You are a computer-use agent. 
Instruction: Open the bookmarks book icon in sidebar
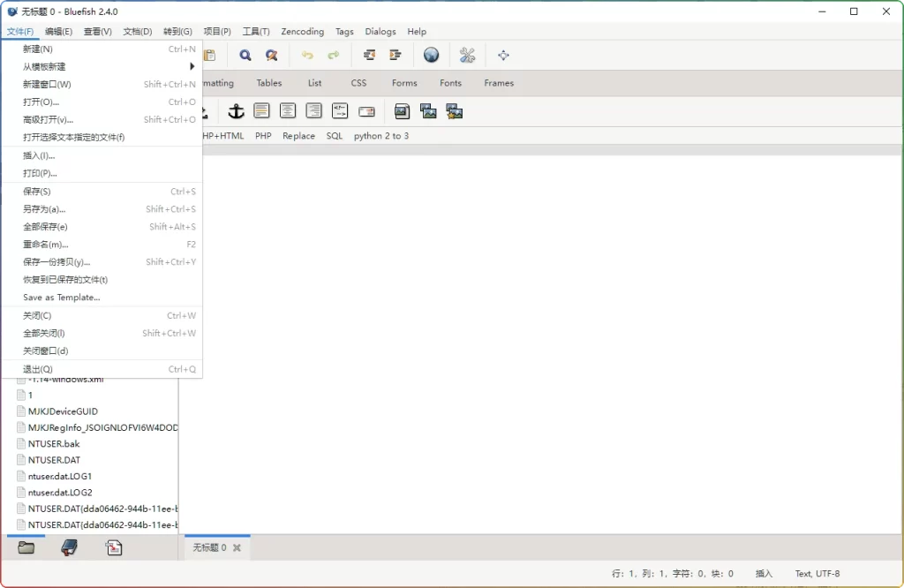[x=70, y=548]
